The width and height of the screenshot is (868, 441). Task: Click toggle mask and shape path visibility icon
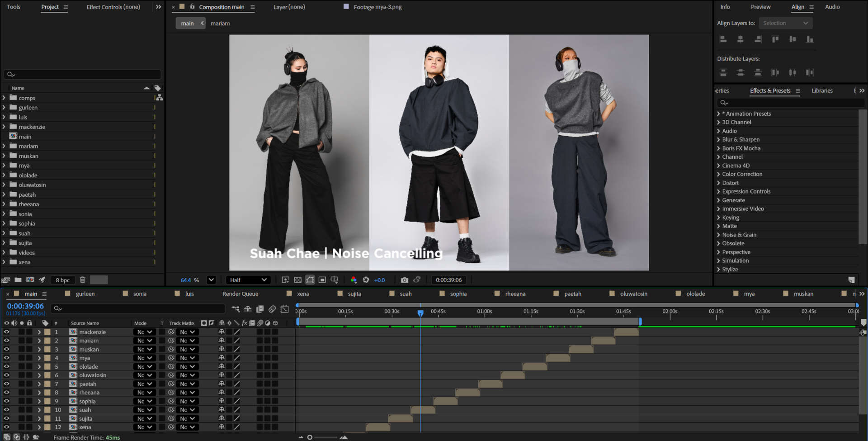pyautogui.click(x=310, y=280)
